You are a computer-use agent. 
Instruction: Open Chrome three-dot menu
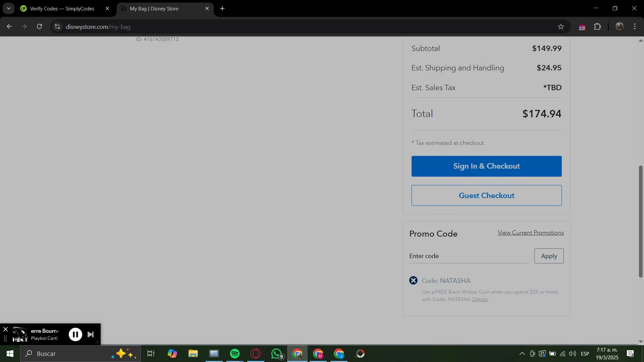pyautogui.click(x=635, y=27)
